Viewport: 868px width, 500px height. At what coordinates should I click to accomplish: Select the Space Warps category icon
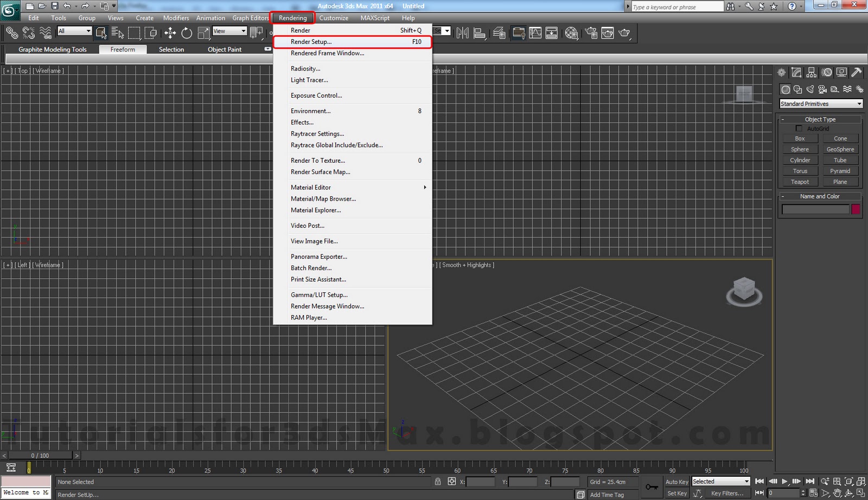coord(847,89)
